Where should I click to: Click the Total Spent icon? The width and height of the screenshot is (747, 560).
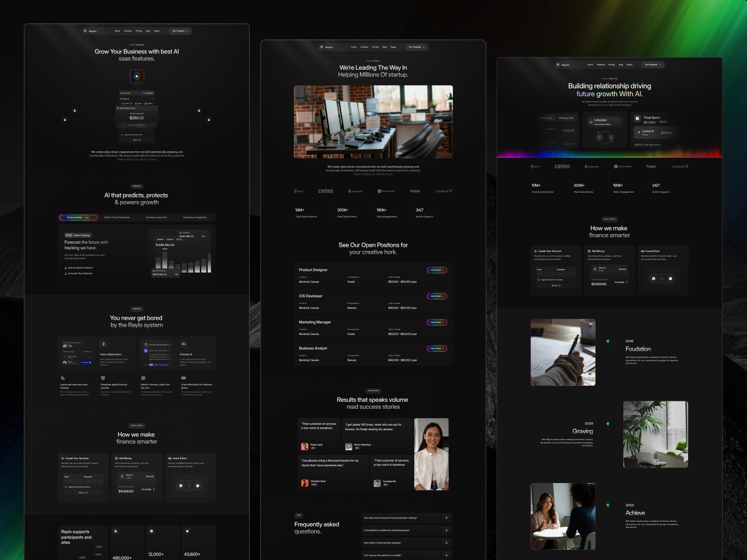click(637, 119)
